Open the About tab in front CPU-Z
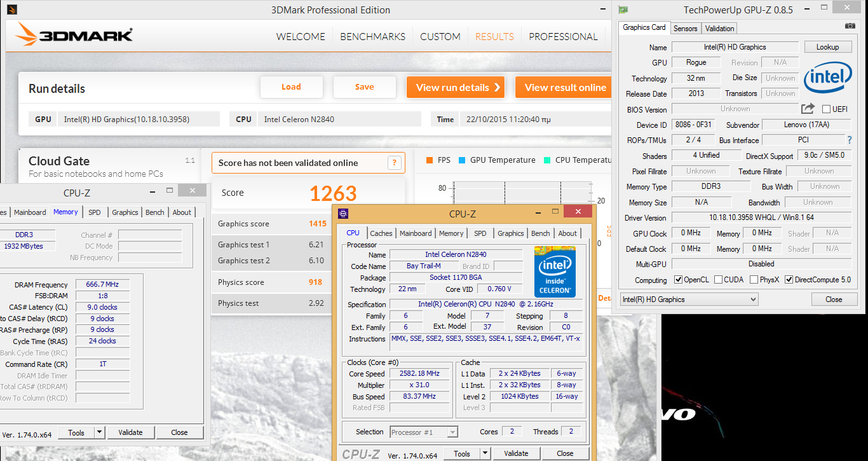 (567, 233)
